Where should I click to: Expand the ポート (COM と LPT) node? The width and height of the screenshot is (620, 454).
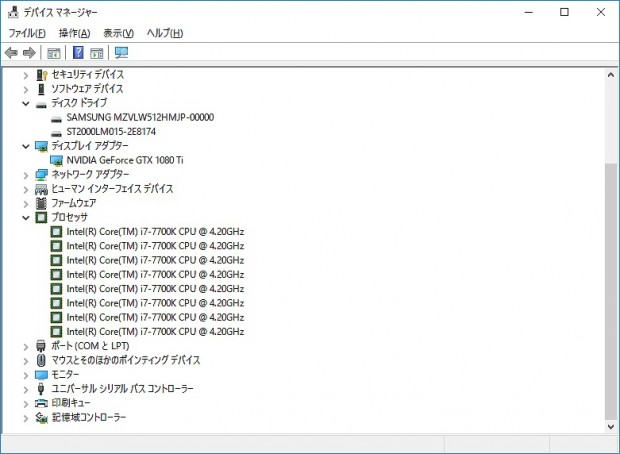[26, 347]
